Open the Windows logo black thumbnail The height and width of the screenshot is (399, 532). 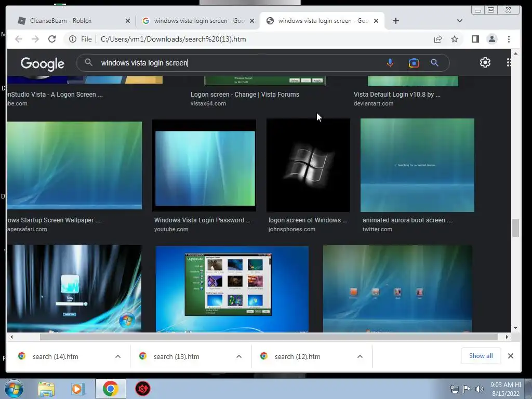(x=308, y=165)
